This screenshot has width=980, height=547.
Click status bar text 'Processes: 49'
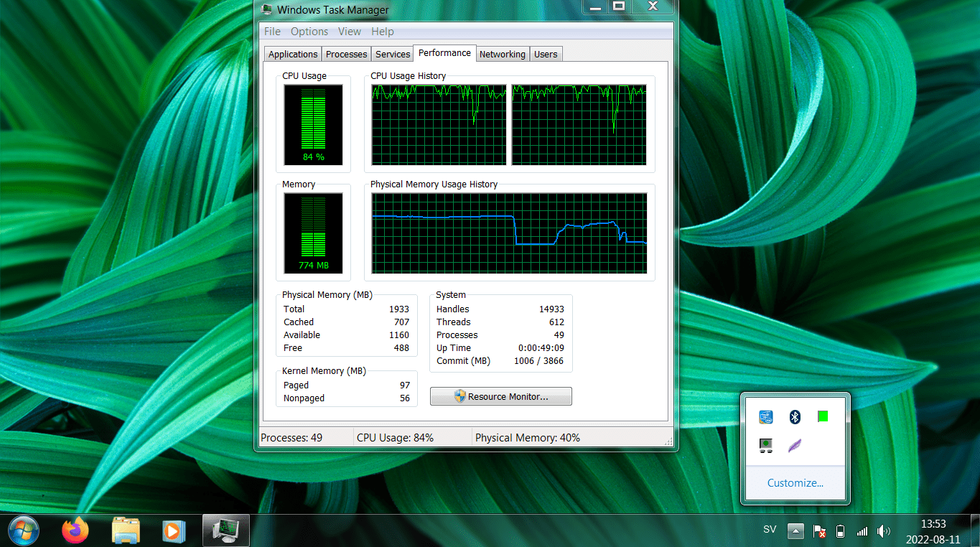click(291, 438)
